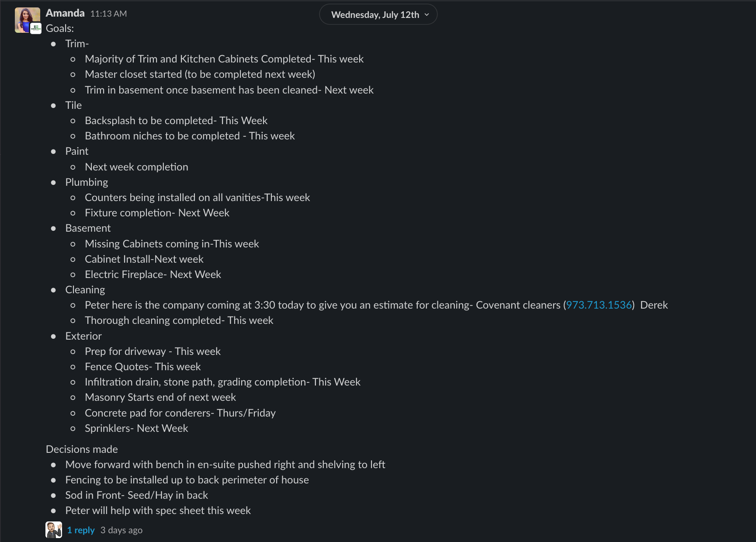The width and height of the screenshot is (756, 542).
Task: Click the Goals: heading text
Action: [x=60, y=28]
